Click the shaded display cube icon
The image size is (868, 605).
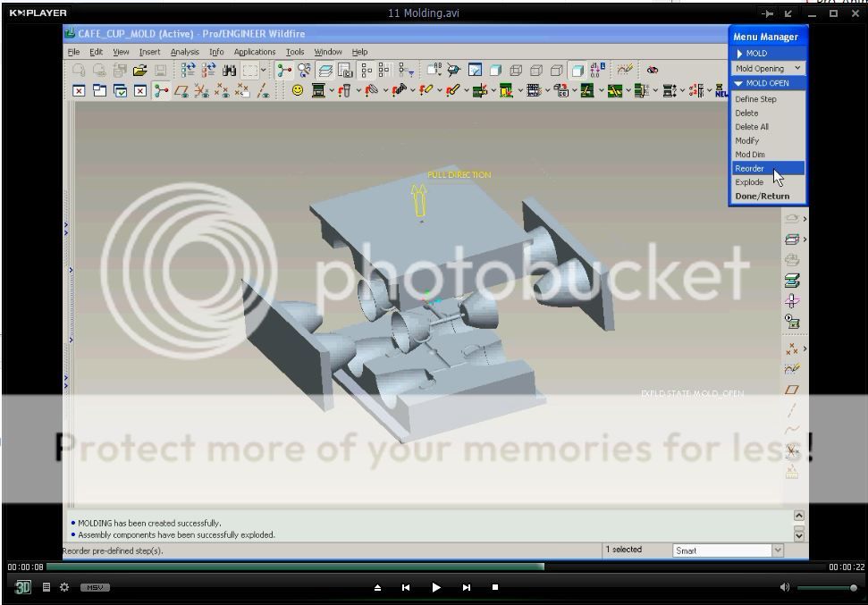(x=577, y=71)
